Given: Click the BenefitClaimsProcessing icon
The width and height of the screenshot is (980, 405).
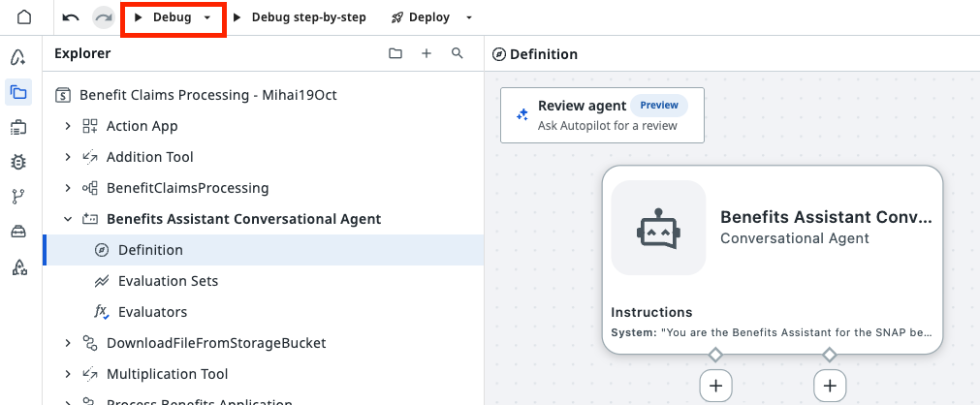Looking at the screenshot, I should click(90, 188).
